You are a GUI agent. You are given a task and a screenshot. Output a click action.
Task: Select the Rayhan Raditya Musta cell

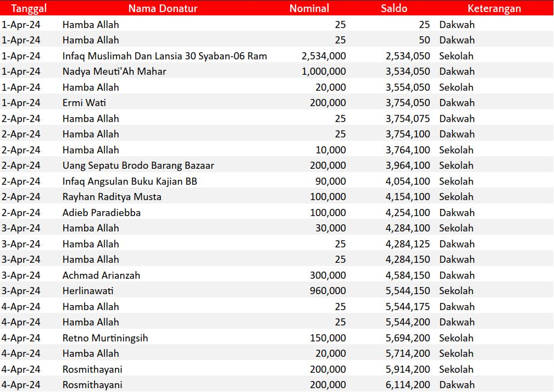112,197
